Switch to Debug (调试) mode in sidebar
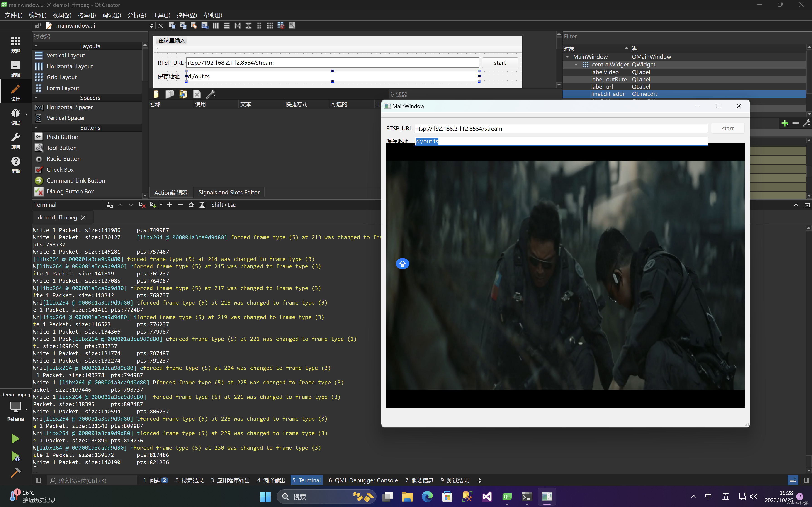The image size is (812, 507). 16,117
